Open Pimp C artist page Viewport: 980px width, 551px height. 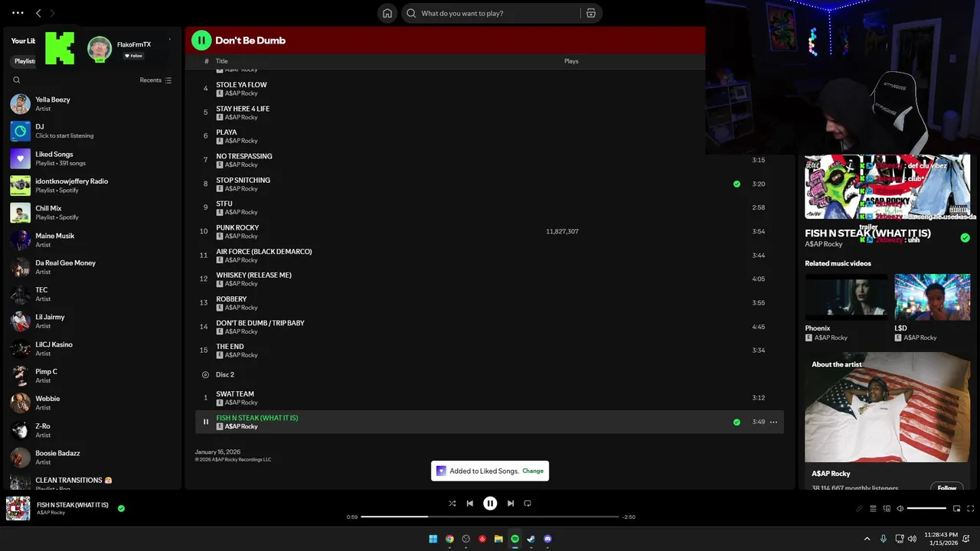click(92, 376)
